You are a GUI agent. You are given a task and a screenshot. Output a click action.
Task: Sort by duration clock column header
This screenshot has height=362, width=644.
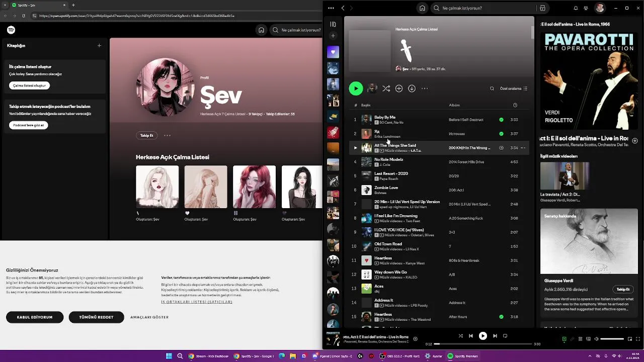(515, 105)
